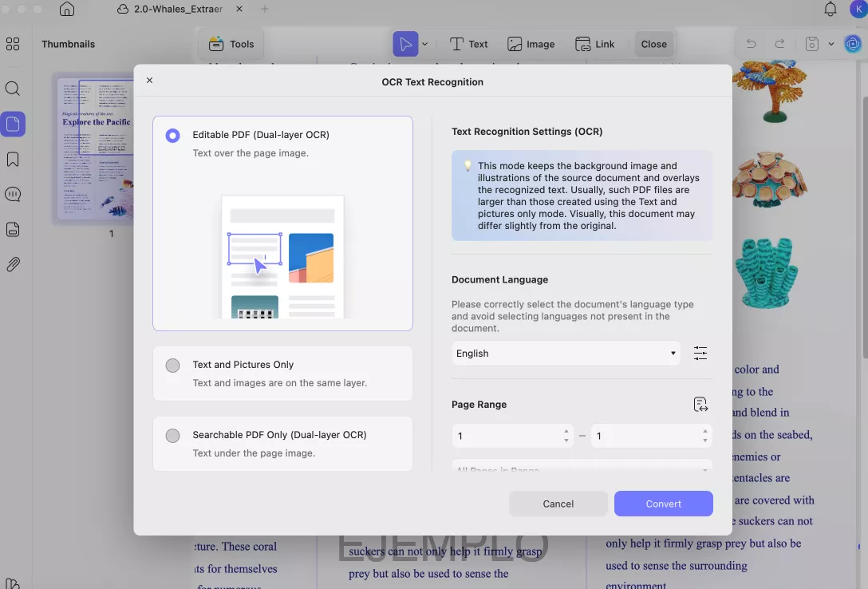Open the Document Language dropdown
The height and width of the screenshot is (589, 868).
(x=566, y=353)
